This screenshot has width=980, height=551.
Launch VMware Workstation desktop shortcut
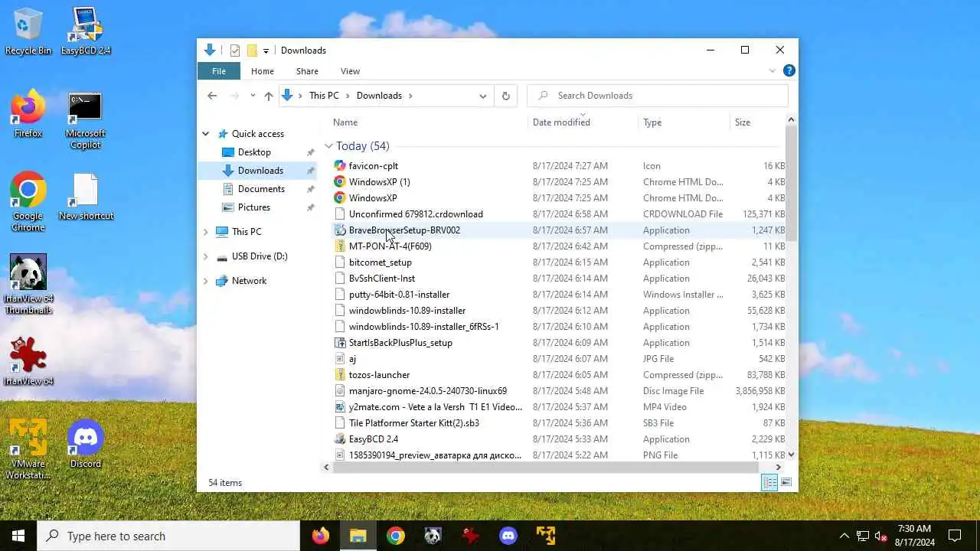point(28,449)
